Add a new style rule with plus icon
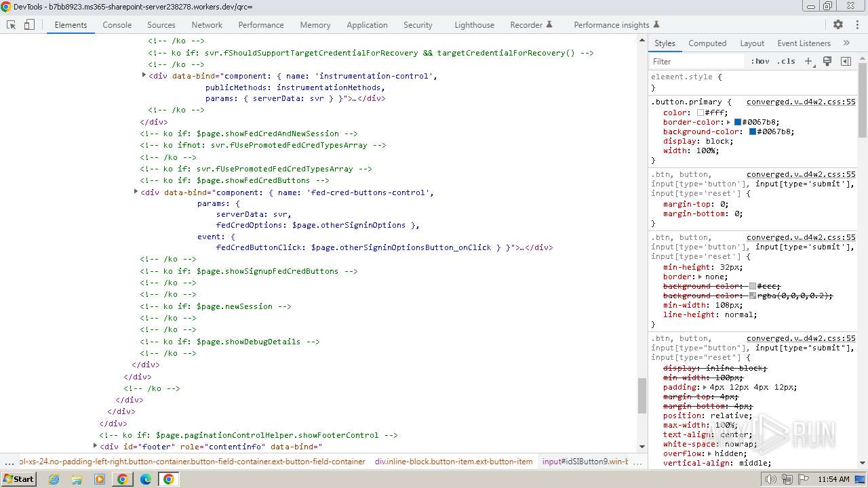Viewport: 868px width, 488px height. pos(808,61)
